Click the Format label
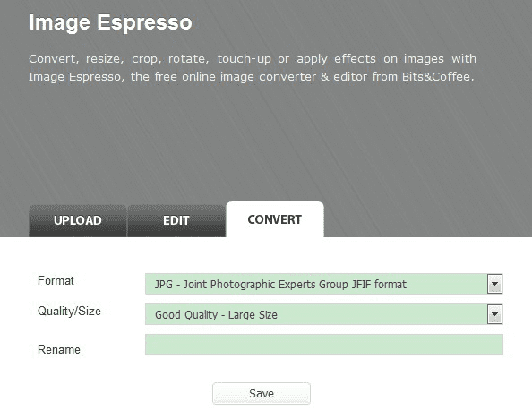 coord(56,281)
